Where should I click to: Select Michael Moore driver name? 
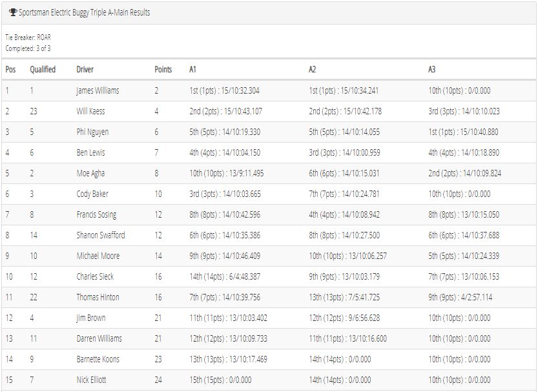98,256
